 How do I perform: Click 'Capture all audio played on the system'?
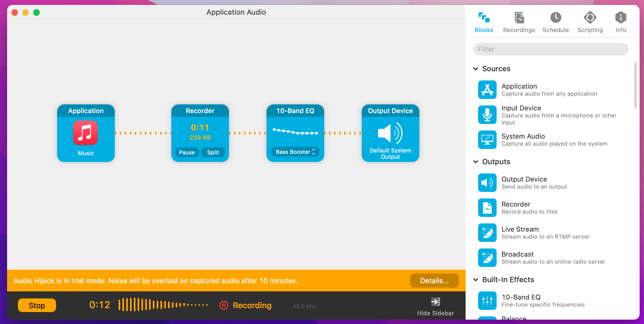[x=554, y=144]
